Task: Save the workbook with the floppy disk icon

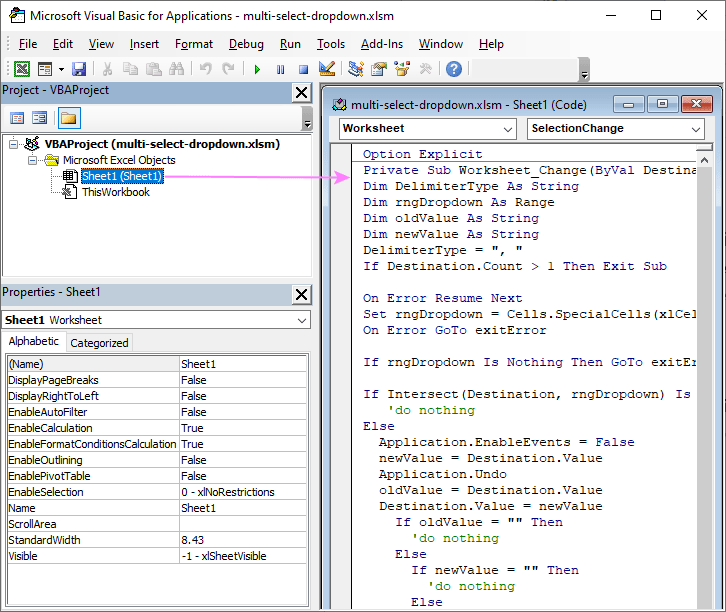Action: pyautogui.click(x=79, y=69)
